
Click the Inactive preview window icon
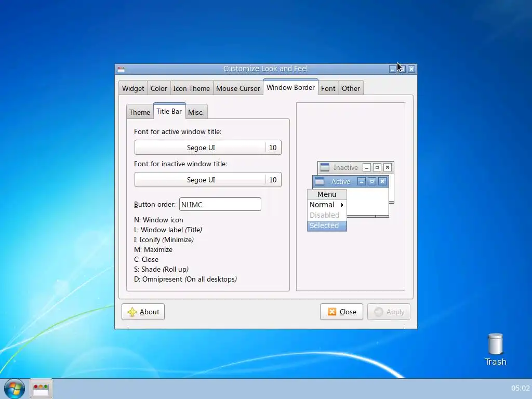coord(325,167)
